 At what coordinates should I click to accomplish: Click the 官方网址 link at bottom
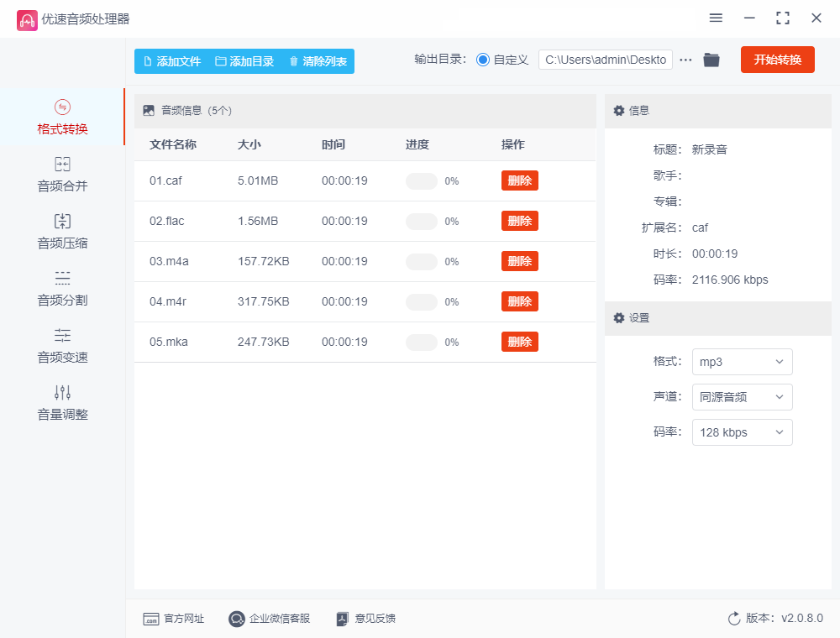(173, 619)
